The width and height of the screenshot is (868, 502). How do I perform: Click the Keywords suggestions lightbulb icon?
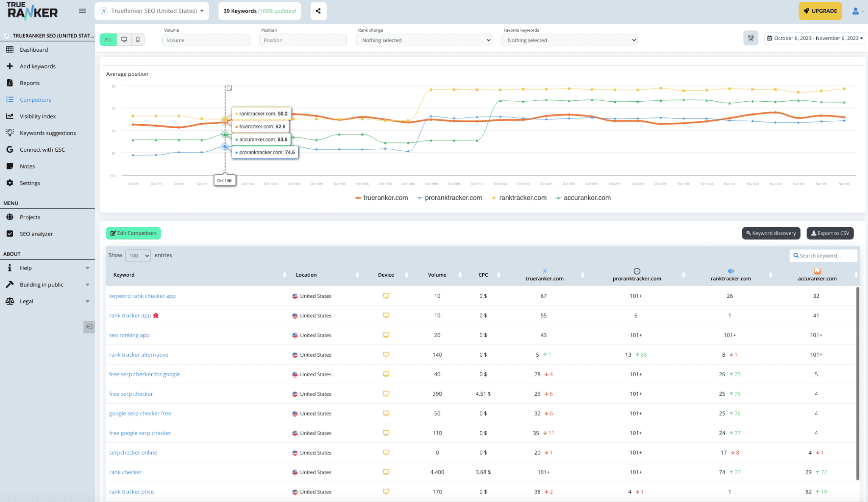tap(10, 133)
